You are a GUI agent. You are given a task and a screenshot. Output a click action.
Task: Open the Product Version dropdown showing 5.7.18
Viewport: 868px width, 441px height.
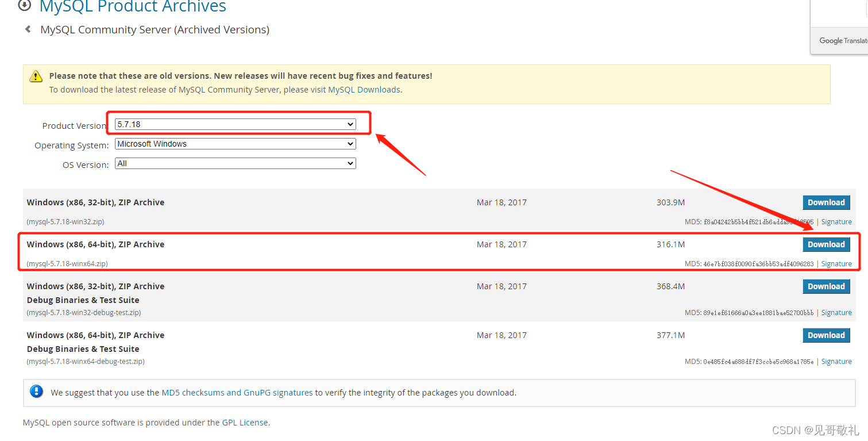pos(235,124)
